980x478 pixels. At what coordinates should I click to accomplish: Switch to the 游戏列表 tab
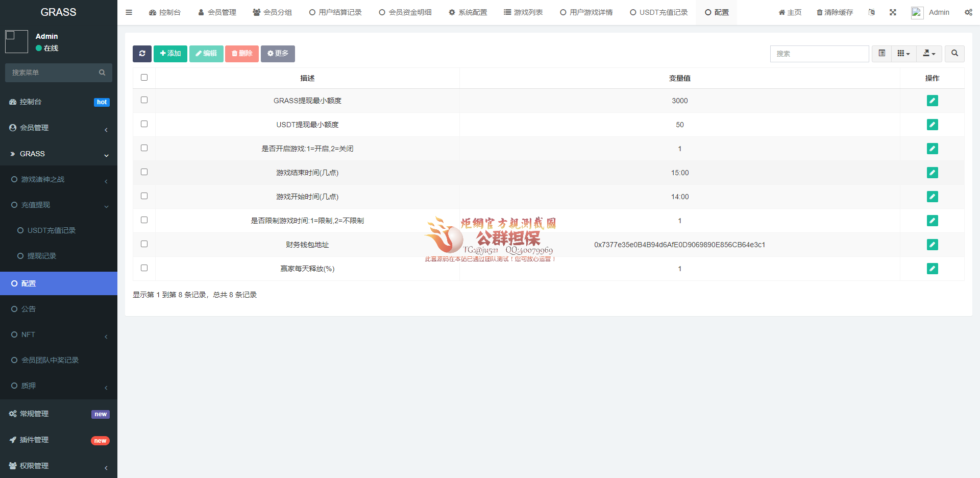tap(523, 12)
